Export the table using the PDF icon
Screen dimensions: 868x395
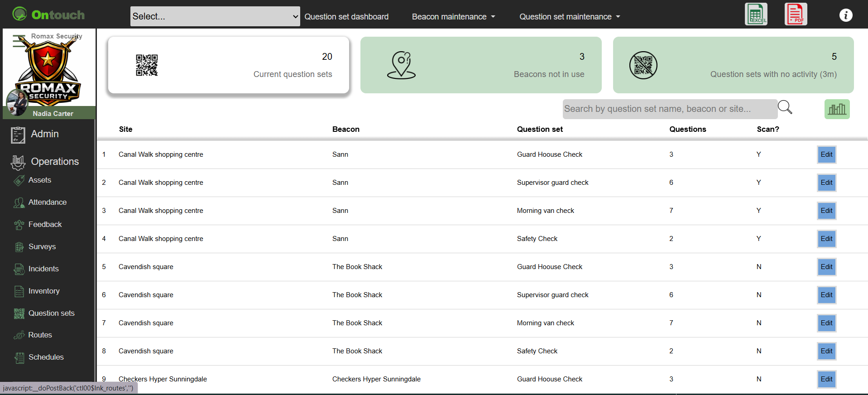[796, 14]
